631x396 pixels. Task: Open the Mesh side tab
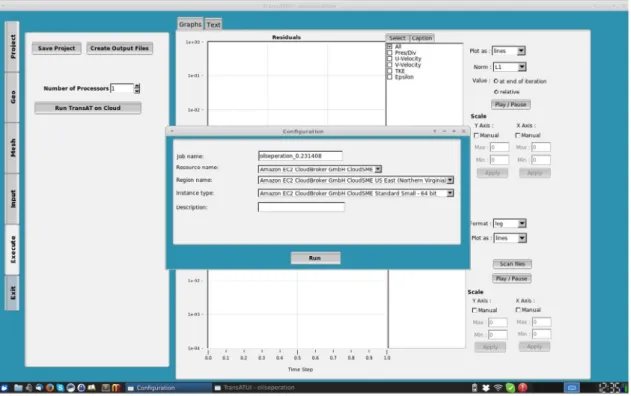point(12,148)
